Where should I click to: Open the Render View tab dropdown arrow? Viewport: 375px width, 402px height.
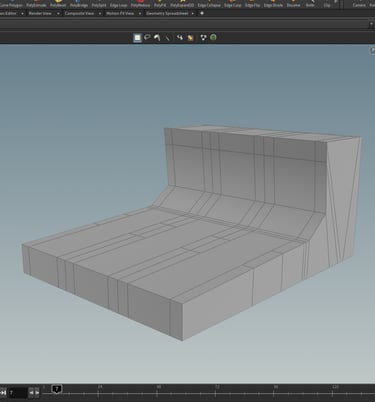click(58, 13)
